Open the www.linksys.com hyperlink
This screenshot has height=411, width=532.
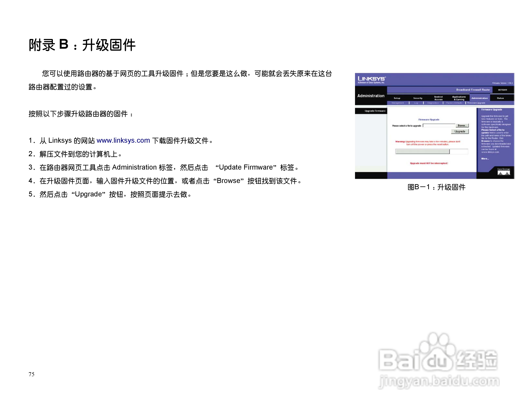coord(123,140)
